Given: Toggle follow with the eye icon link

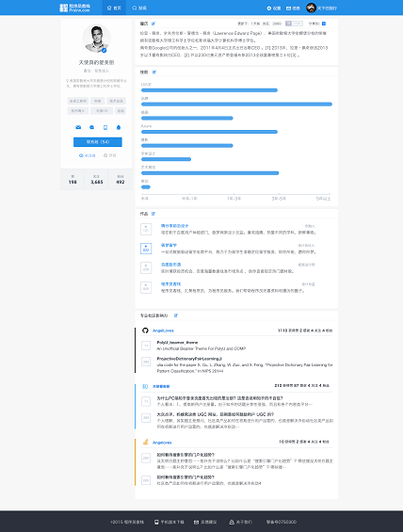Looking at the screenshot, I should coord(88,155).
